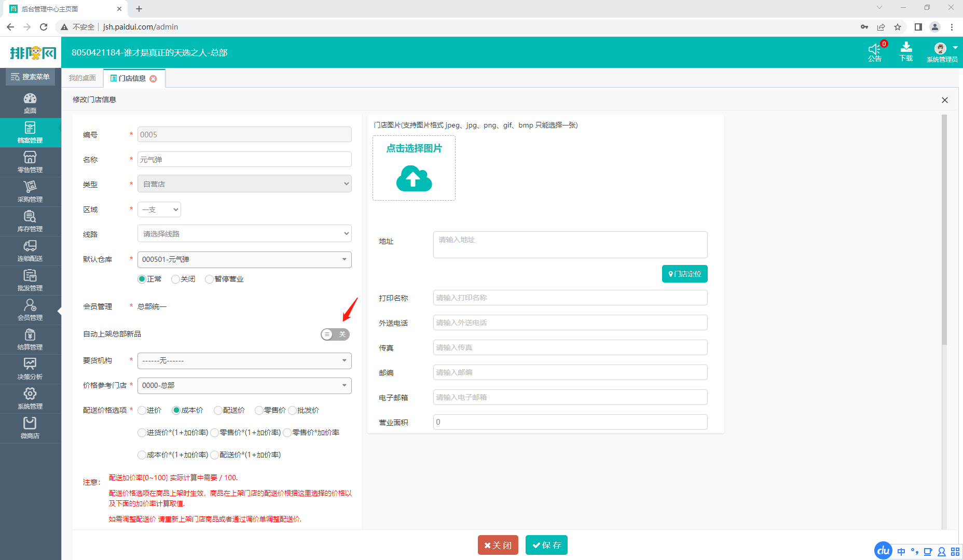The width and height of the screenshot is (963, 560).
Task: Select 零售价 delivery price option
Action: [259, 410]
